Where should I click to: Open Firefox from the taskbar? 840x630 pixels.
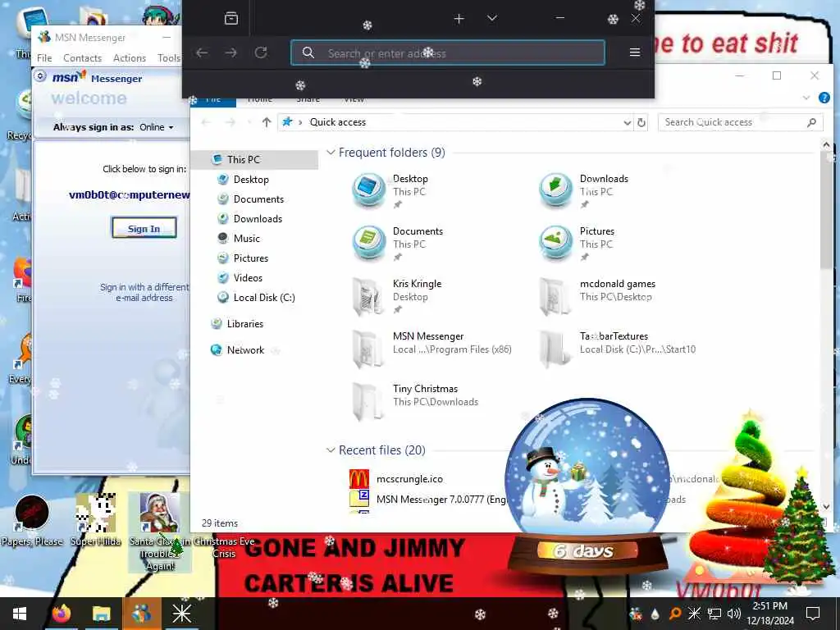pyautogui.click(x=62, y=614)
